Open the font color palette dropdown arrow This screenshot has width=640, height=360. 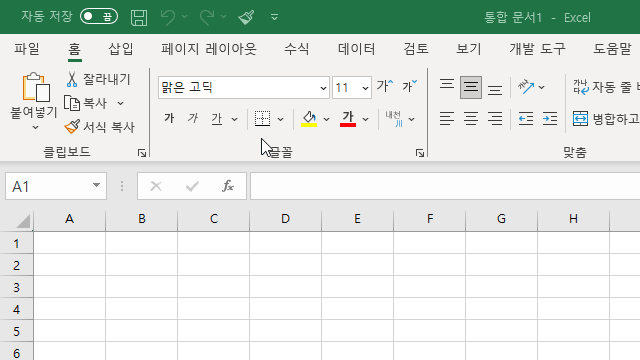click(x=366, y=119)
